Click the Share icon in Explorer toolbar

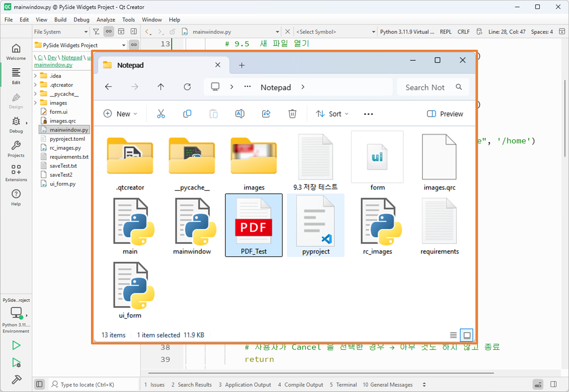pos(266,114)
